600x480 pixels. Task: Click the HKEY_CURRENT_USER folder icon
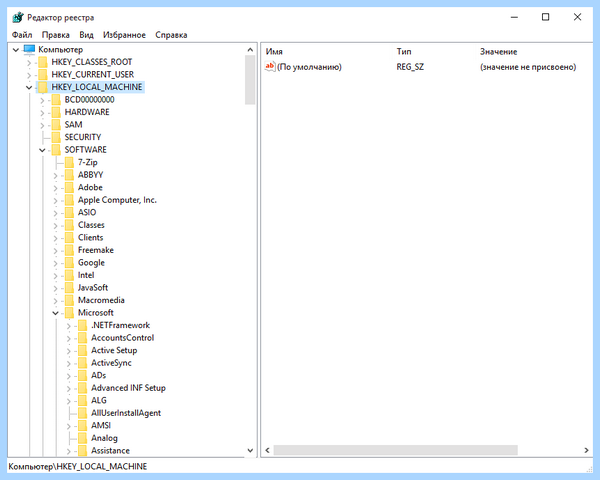point(42,74)
